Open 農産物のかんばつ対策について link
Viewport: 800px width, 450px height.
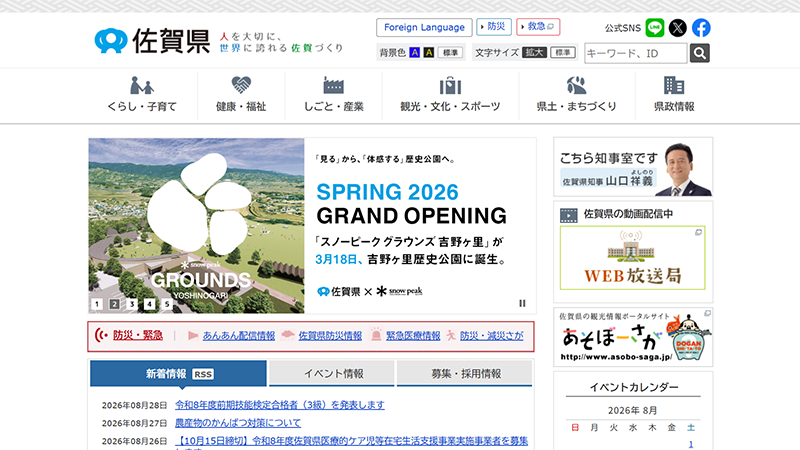pyautogui.click(x=238, y=423)
